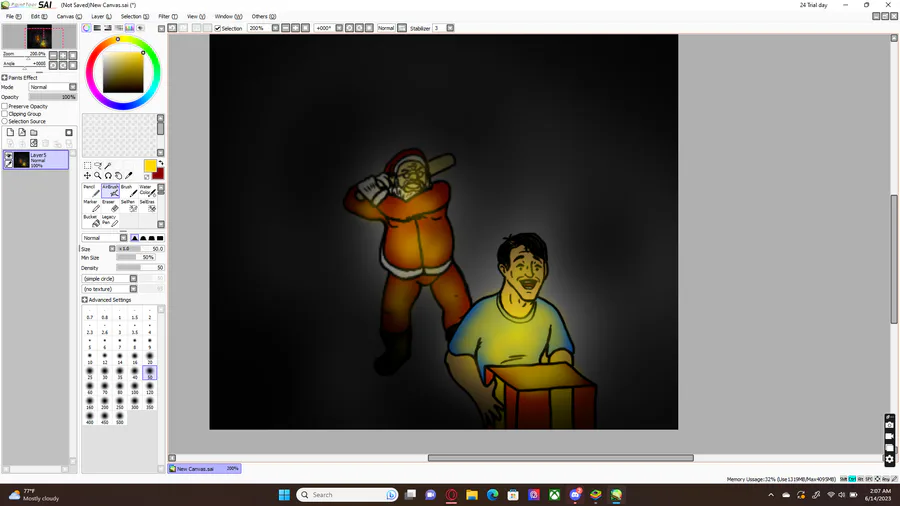The height and width of the screenshot is (506, 900).
Task: Activate the Zoom magnifier tool
Action: 98,176
